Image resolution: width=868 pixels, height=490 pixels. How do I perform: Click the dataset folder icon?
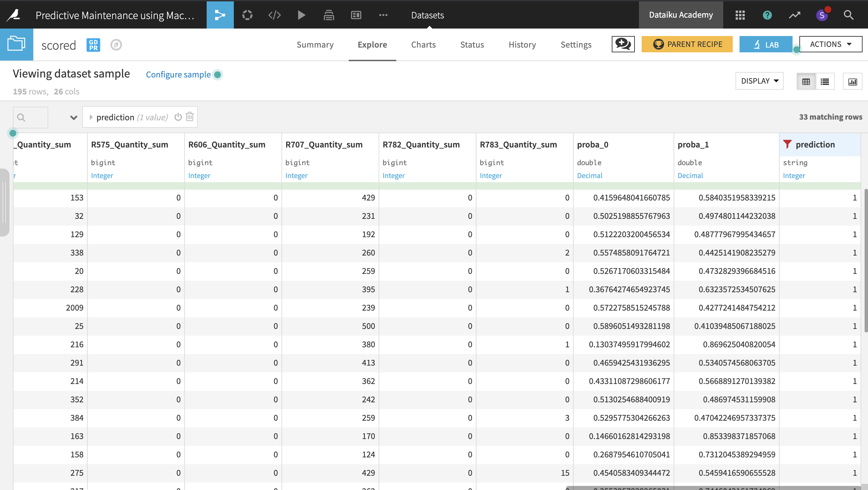pos(17,44)
